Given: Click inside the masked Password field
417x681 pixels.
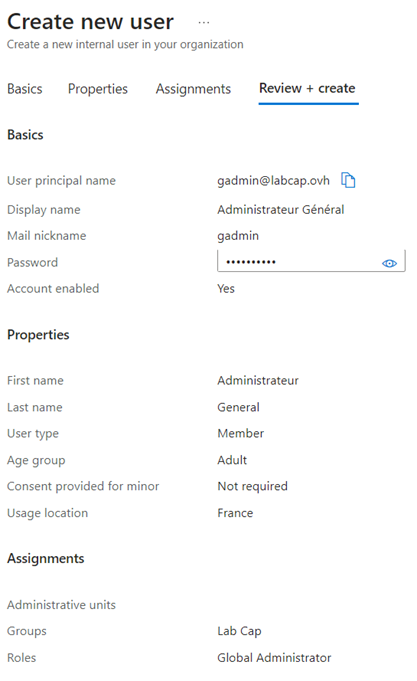Looking at the screenshot, I should pyautogui.click(x=311, y=261).
